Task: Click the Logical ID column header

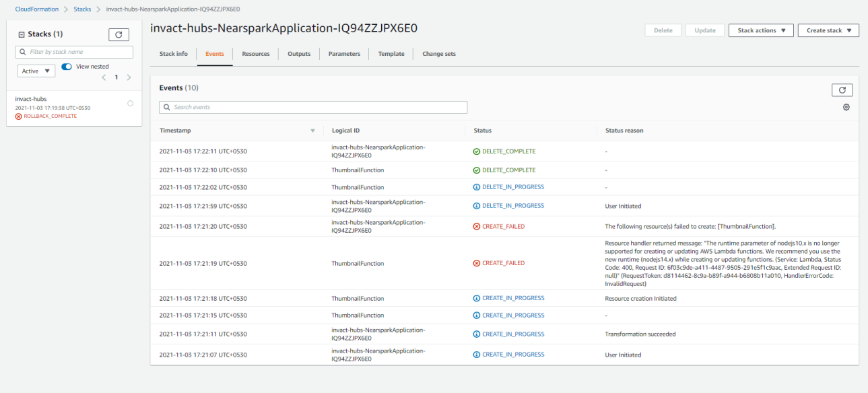Action: pos(346,131)
